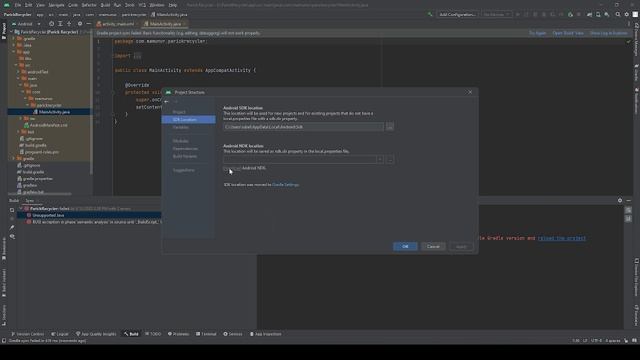Open the SDK Manager toolbar icon
The image size is (640, 360).
[x=607, y=15]
